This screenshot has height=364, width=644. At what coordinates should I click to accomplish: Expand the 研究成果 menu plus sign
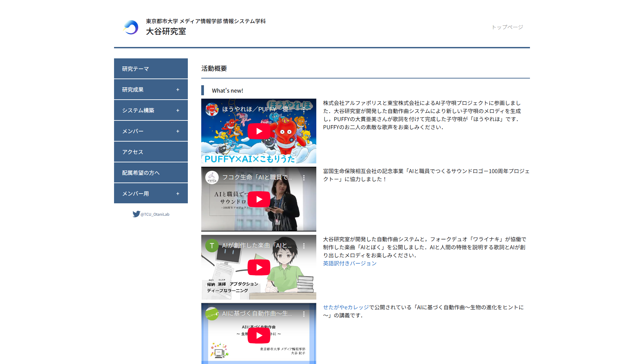click(178, 90)
